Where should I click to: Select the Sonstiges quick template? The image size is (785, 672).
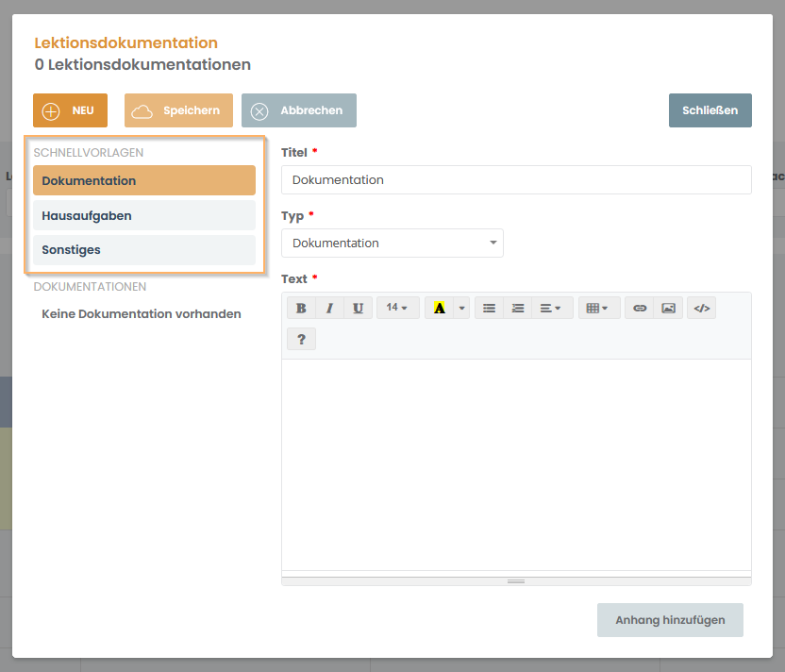(x=144, y=250)
